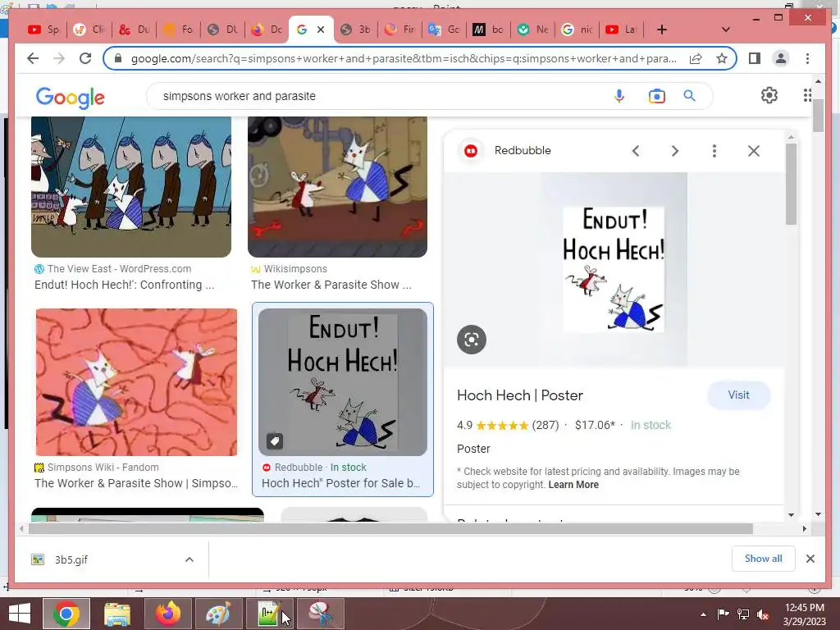Show all downloads
The height and width of the screenshot is (630, 840).
click(x=764, y=559)
